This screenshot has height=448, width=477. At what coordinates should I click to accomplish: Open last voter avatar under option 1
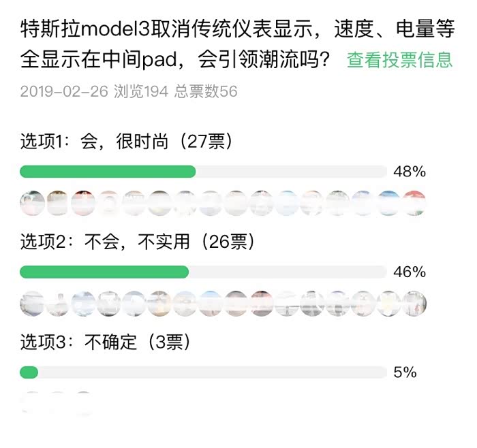tap(414, 202)
